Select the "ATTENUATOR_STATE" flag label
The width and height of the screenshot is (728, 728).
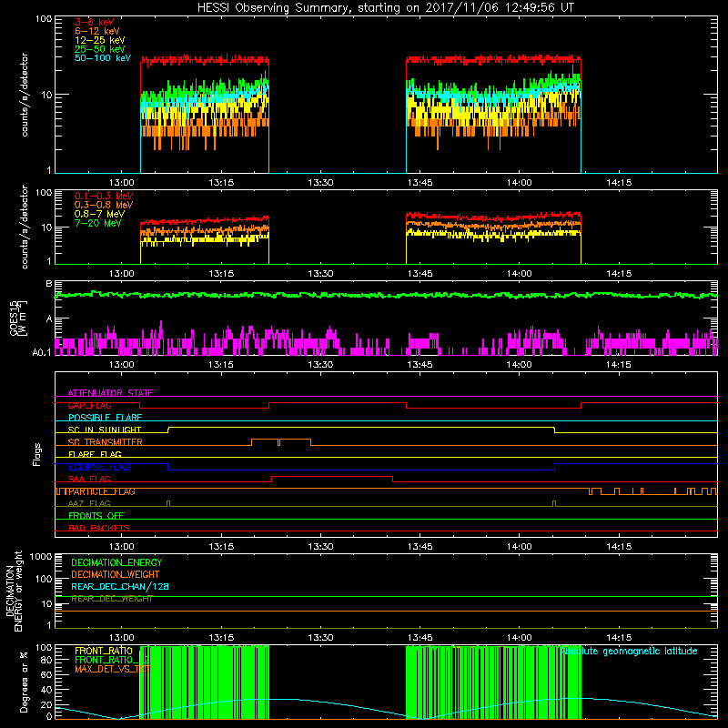click(x=110, y=393)
